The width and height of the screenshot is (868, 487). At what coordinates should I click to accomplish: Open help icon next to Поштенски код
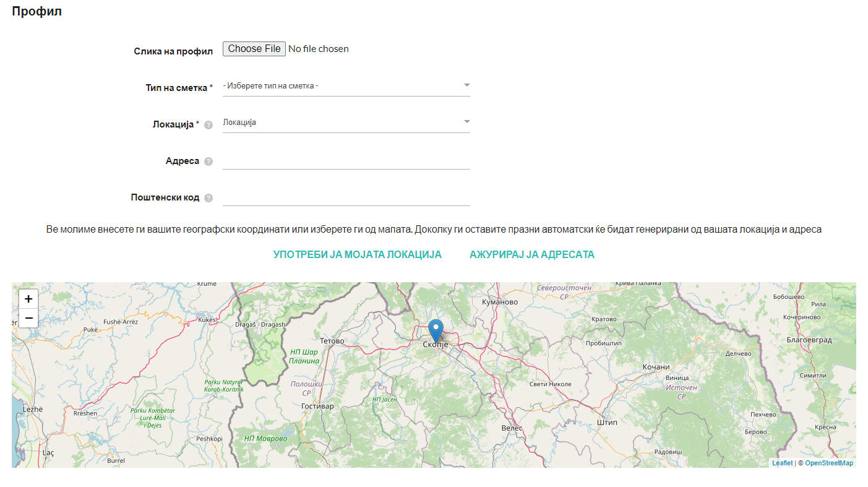click(208, 198)
